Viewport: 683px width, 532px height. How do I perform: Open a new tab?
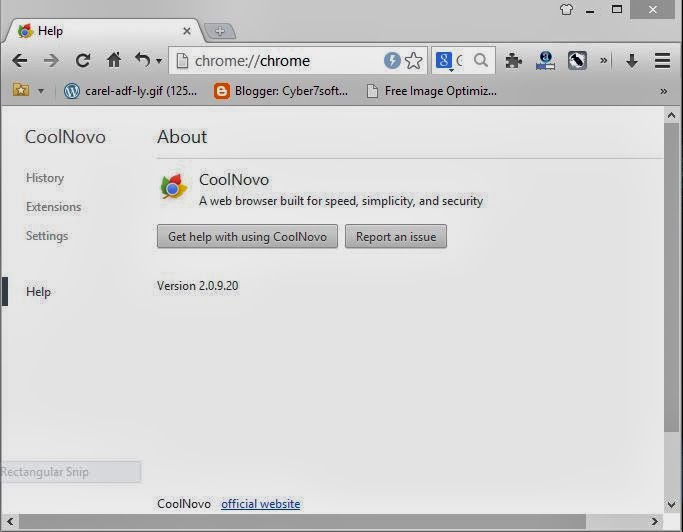tap(220, 31)
